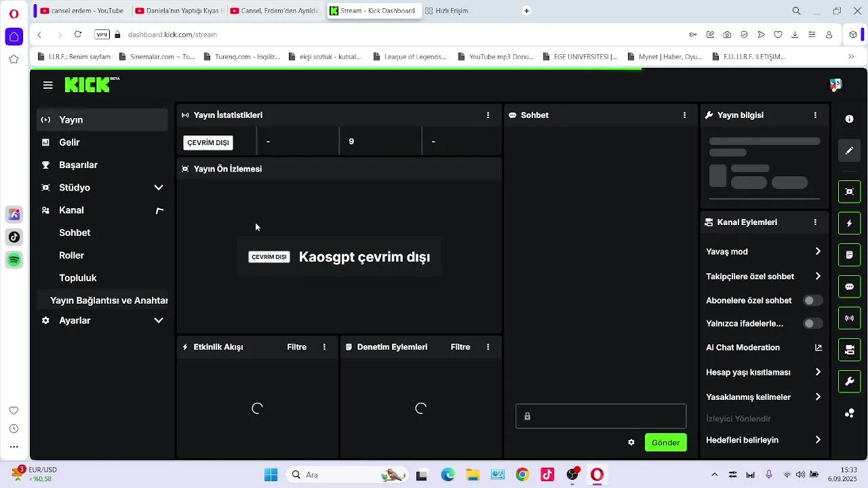
Task: Click the snapshot camera icon in address bar
Action: [727, 35]
